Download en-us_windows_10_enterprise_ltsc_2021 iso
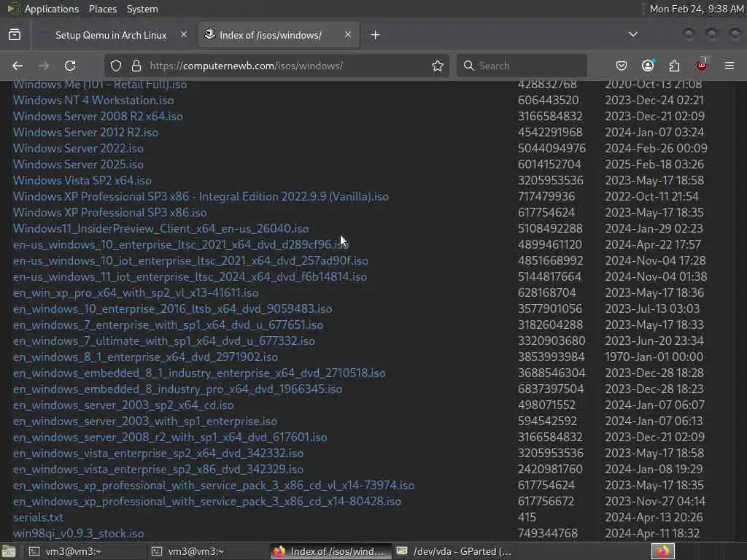 [181, 245]
